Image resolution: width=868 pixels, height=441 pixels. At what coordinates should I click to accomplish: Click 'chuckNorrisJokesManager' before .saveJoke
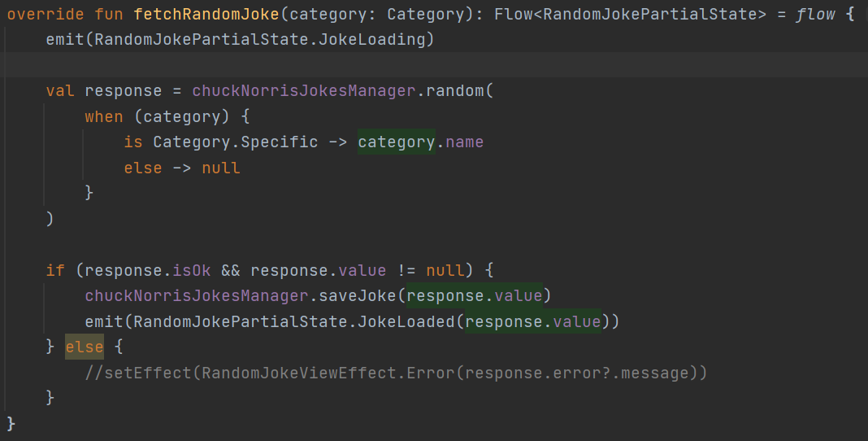(x=197, y=296)
